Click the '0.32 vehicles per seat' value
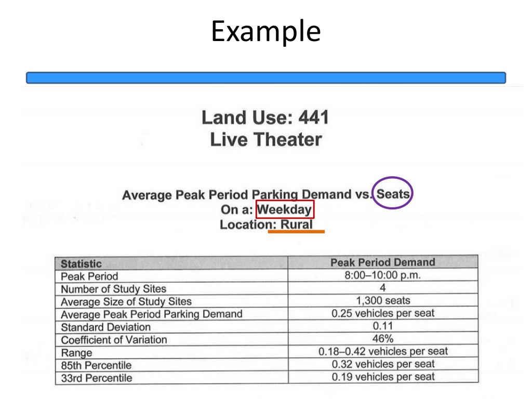 [383, 364]
